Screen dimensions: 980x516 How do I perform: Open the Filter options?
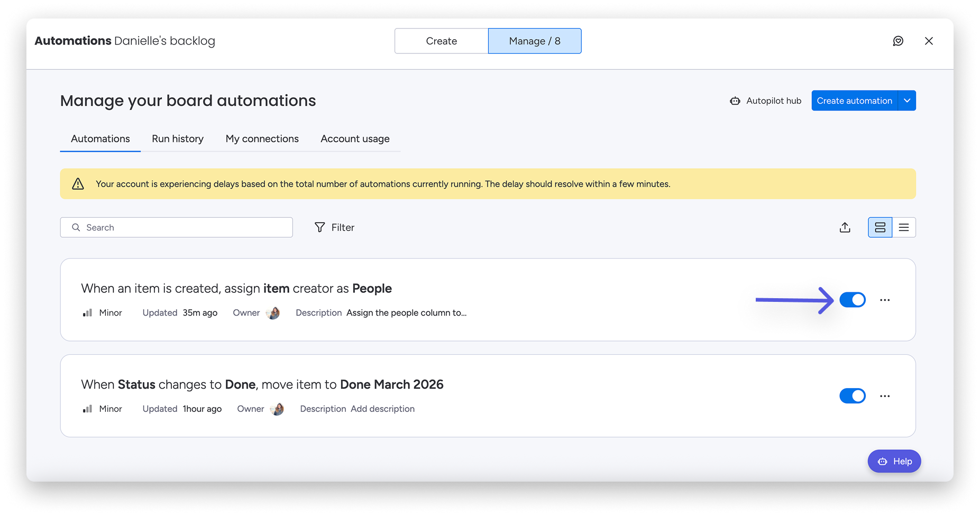pyautogui.click(x=334, y=227)
